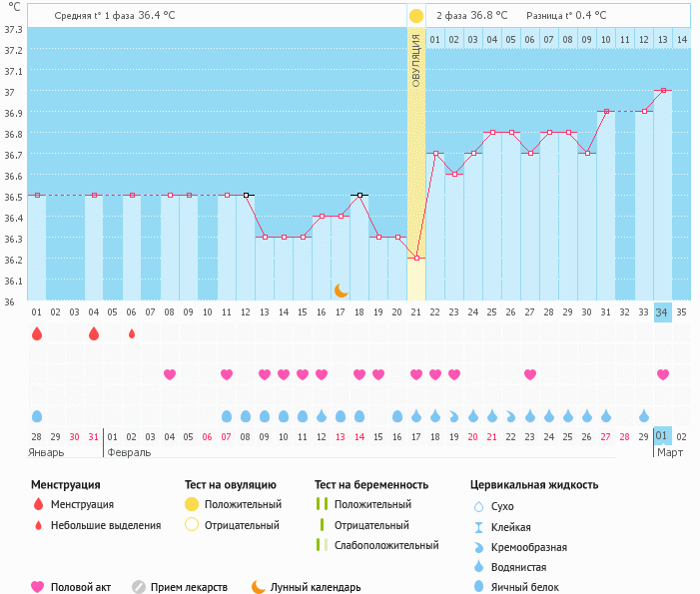This screenshot has height=594, width=700.
Task: Click the temperature point on cycle day 31
Action: click(x=606, y=111)
